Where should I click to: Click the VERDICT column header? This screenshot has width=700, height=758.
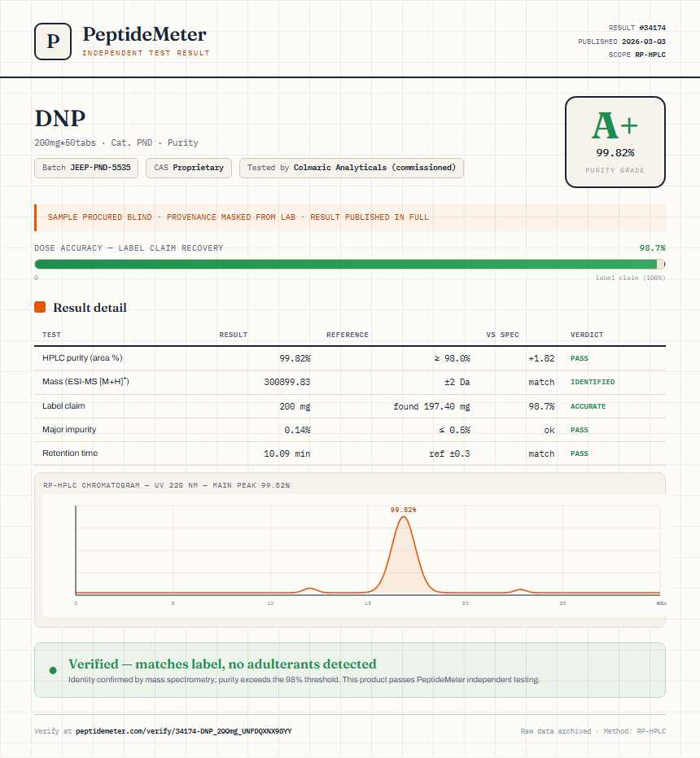[x=587, y=335]
